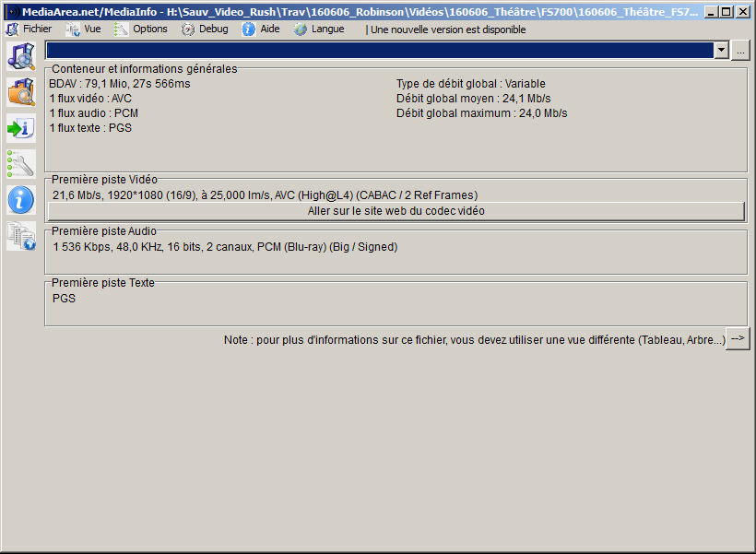Click the export green-arrow sidebar icon
Image resolution: width=756 pixels, height=554 pixels.
click(21, 128)
